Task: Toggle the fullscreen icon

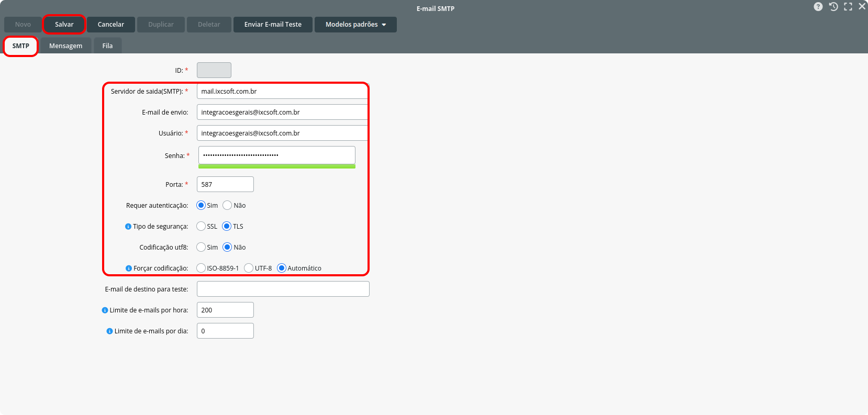Action: coord(848,7)
